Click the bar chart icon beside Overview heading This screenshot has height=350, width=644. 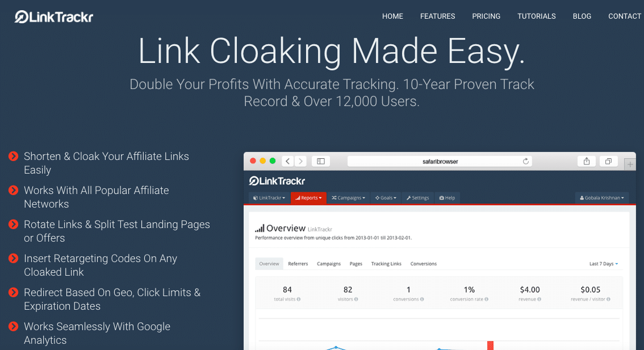tap(260, 229)
